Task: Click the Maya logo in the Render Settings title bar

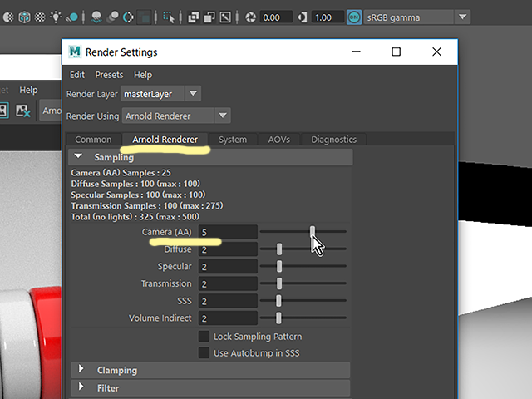Action: pos(75,52)
